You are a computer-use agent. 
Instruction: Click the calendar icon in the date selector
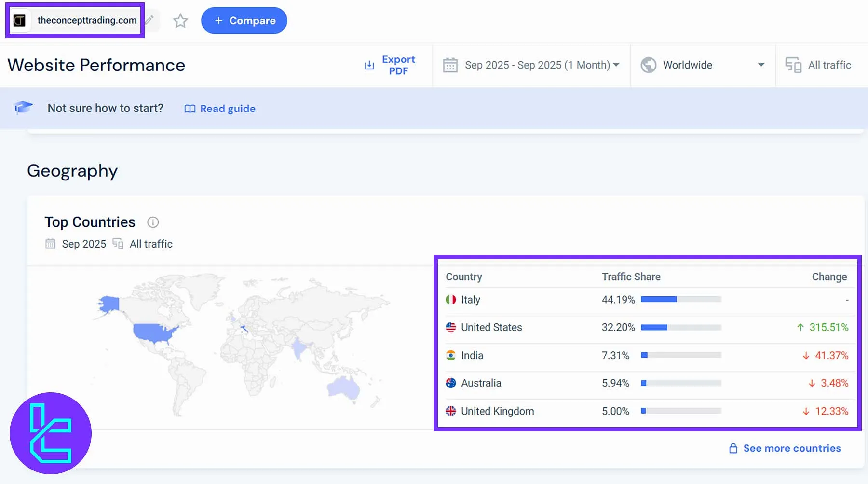click(450, 65)
